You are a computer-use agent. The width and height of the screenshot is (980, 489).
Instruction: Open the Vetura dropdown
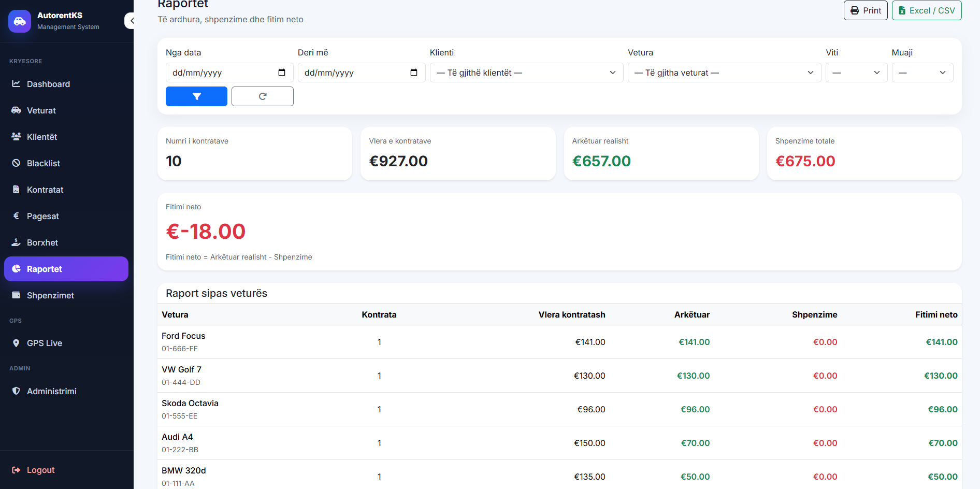[x=724, y=73]
